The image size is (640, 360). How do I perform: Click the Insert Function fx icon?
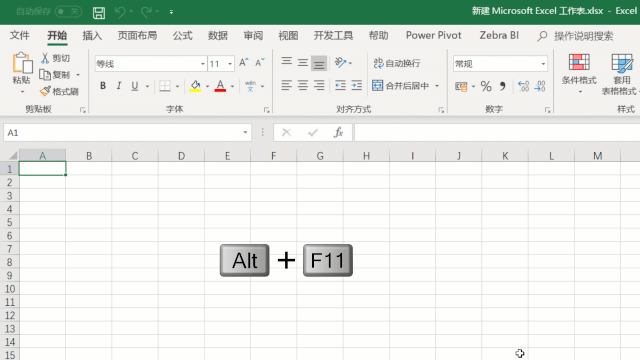coord(338,132)
